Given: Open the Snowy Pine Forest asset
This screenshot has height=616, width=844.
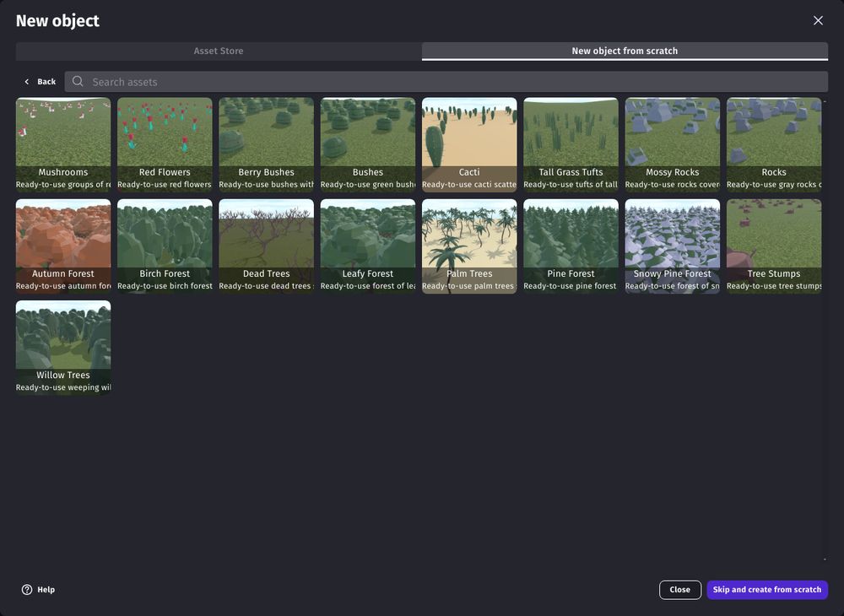Looking at the screenshot, I should pos(673,246).
